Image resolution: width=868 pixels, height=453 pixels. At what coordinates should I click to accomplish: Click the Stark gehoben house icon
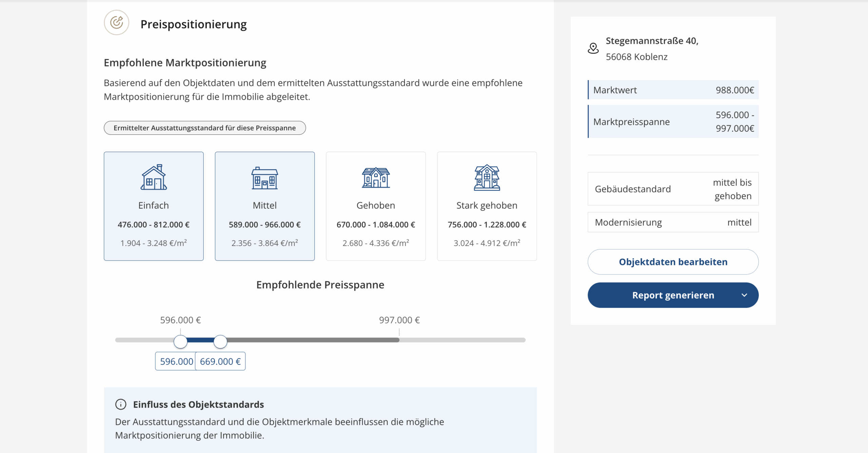(x=487, y=178)
